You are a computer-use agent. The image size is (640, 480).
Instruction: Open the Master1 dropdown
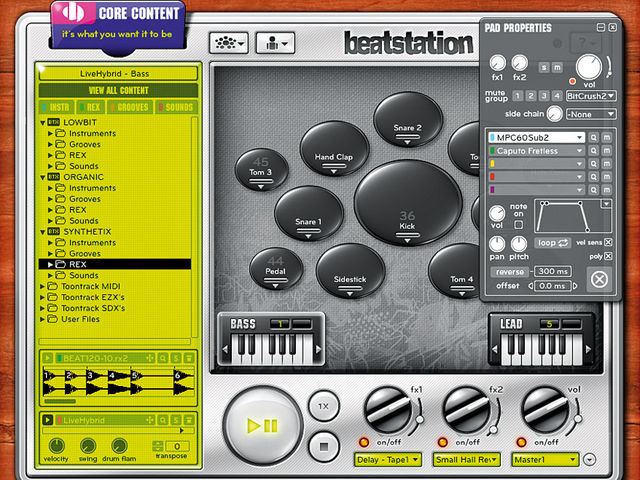click(545, 460)
